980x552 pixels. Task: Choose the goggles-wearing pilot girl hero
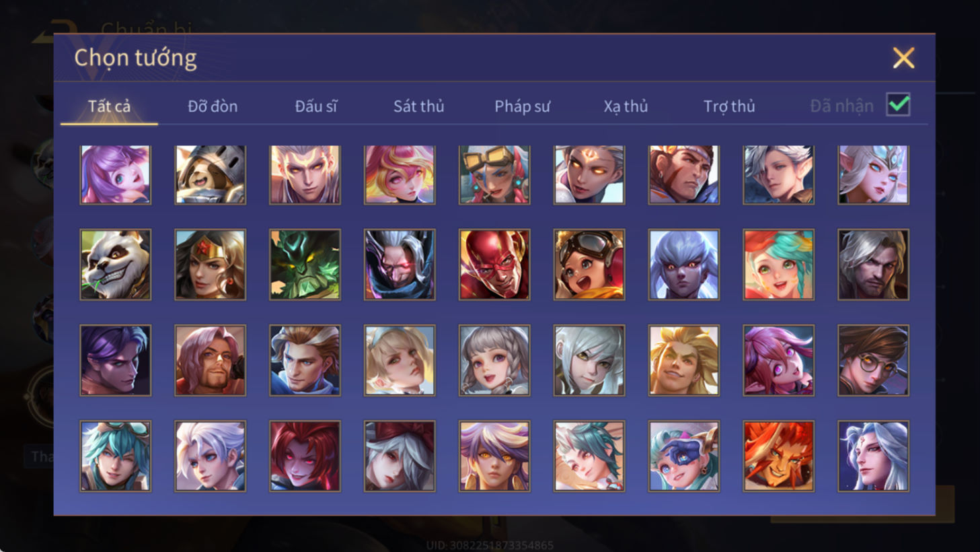(589, 265)
